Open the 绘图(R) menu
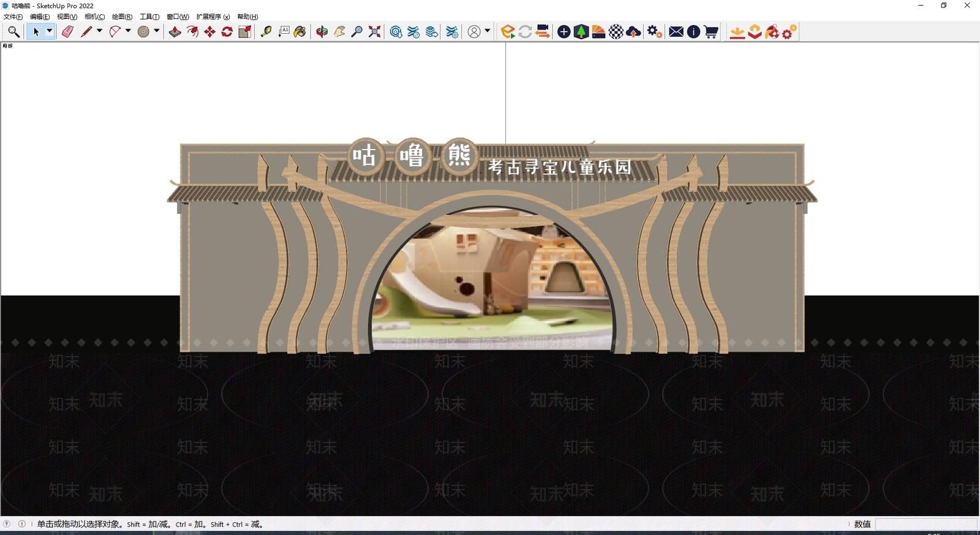The image size is (980, 535). point(122,17)
